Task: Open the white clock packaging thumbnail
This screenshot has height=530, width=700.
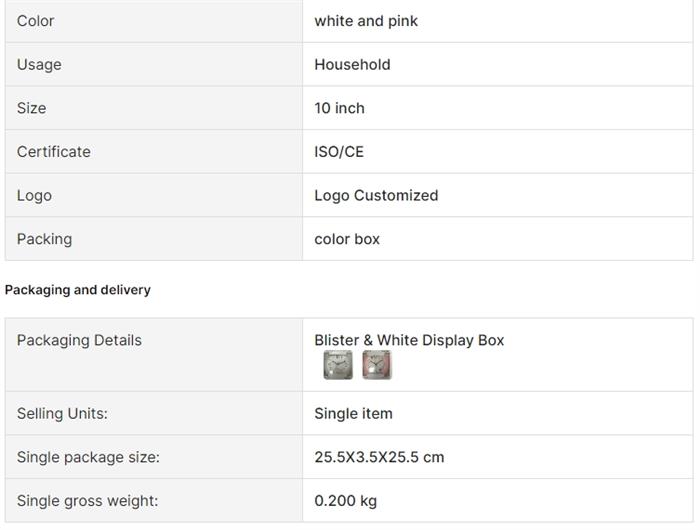Action: coord(338,365)
